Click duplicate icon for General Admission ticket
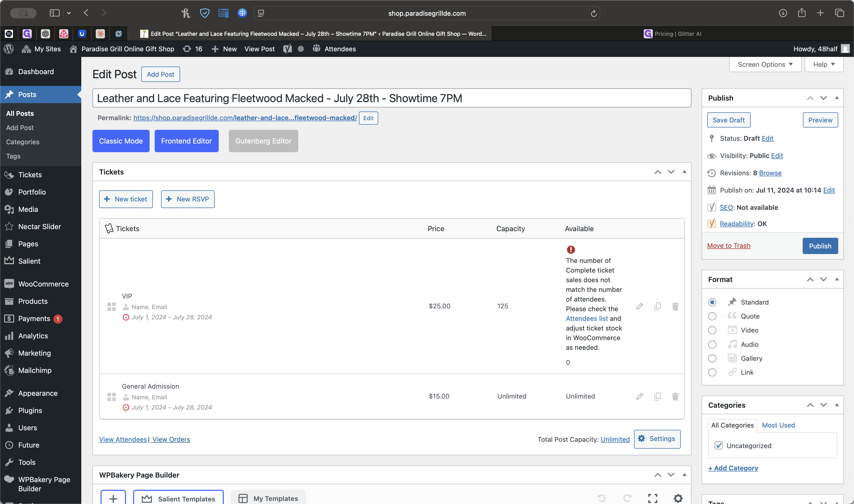The height and width of the screenshot is (504, 854). 657,396
